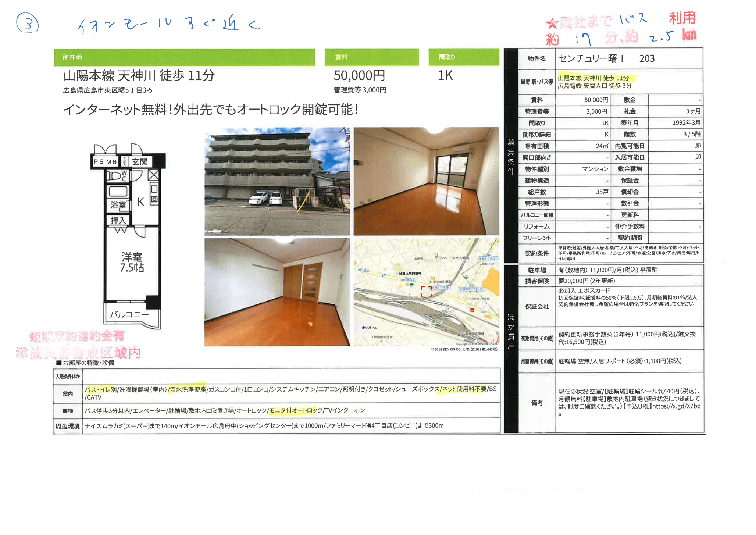Click the 周辺環境 row label tab
Image resolution: width=756 pixels, height=535 pixels.
[67, 426]
